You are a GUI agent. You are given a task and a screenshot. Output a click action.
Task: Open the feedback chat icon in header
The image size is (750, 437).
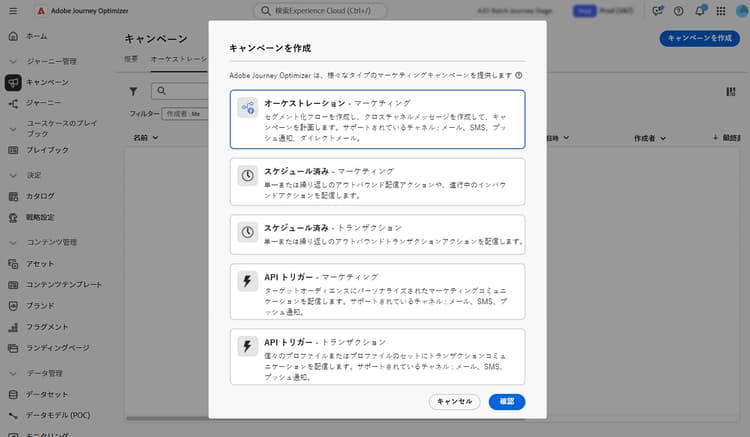click(x=658, y=11)
